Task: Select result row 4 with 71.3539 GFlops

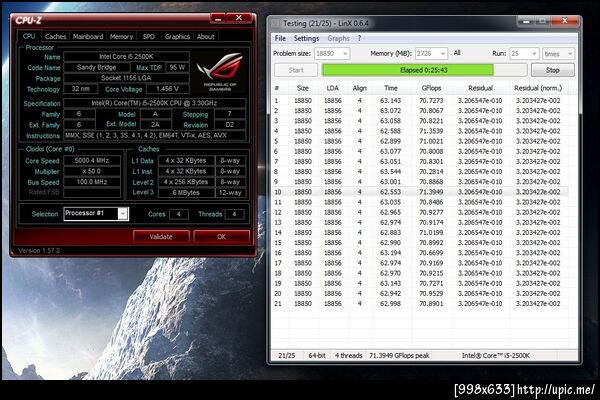Action: click(420, 131)
